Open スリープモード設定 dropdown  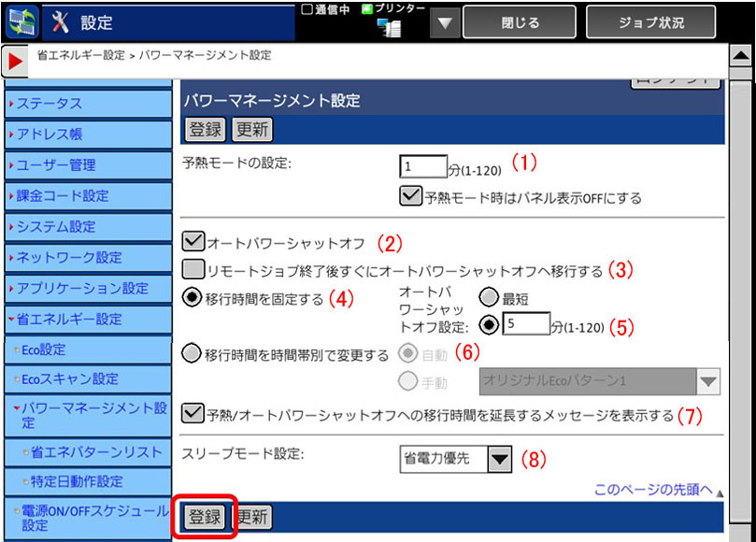[x=501, y=459]
